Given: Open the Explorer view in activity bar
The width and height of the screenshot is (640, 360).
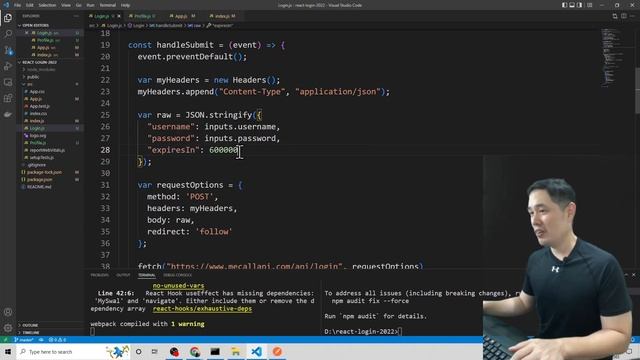Looking at the screenshot, I should (8, 18).
